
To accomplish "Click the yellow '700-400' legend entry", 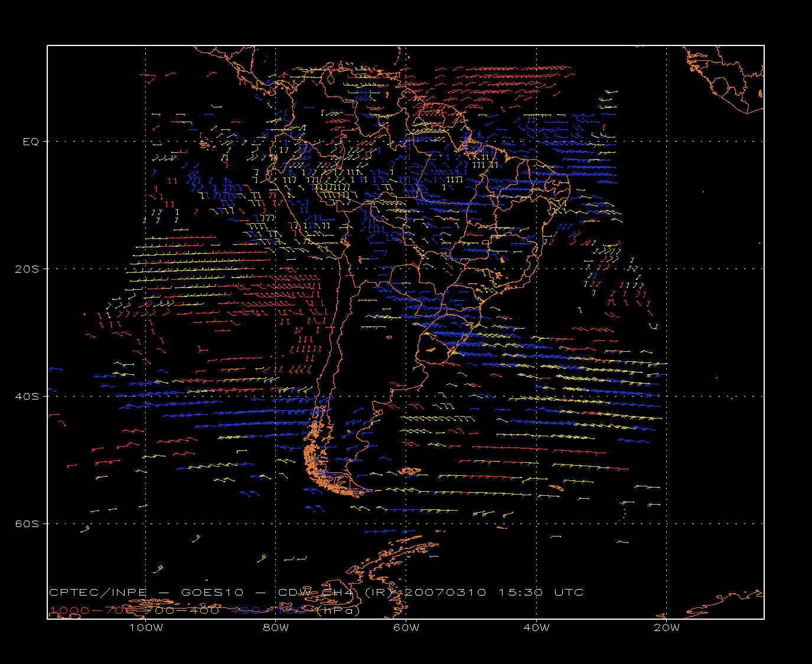I will [x=182, y=610].
